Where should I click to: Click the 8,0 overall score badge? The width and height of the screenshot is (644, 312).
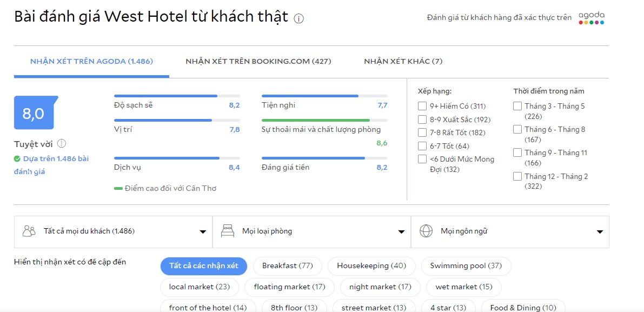click(34, 113)
